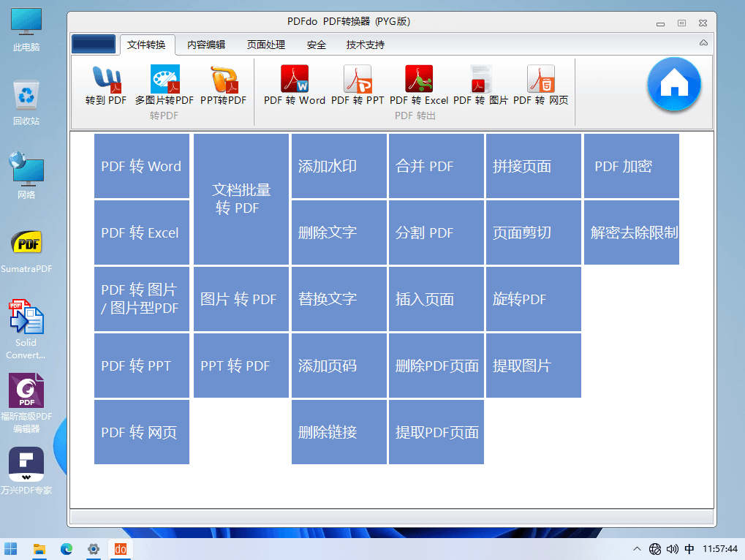Screen dimensions: 745x560
Task: Select the 福昕高级PDF编辑器 desktop shortcut
Action: [26, 403]
